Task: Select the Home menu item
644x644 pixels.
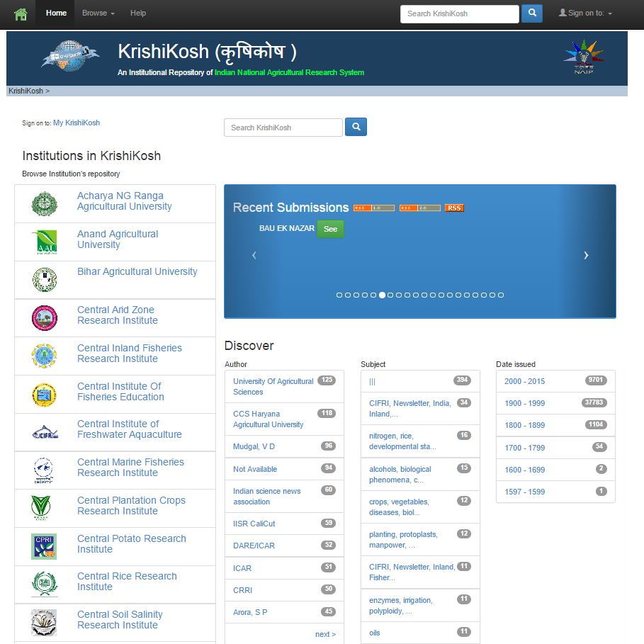Action: point(56,13)
